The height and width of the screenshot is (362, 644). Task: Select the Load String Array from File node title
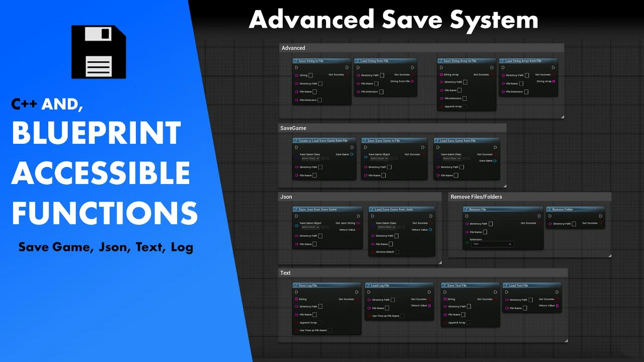(x=528, y=61)
